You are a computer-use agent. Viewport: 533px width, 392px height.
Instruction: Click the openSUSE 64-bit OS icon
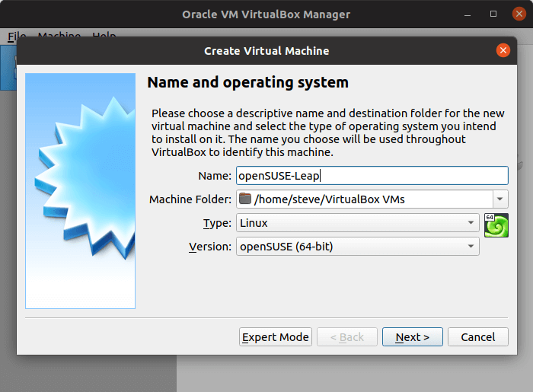pyautogui.click(x=496, y=225)
